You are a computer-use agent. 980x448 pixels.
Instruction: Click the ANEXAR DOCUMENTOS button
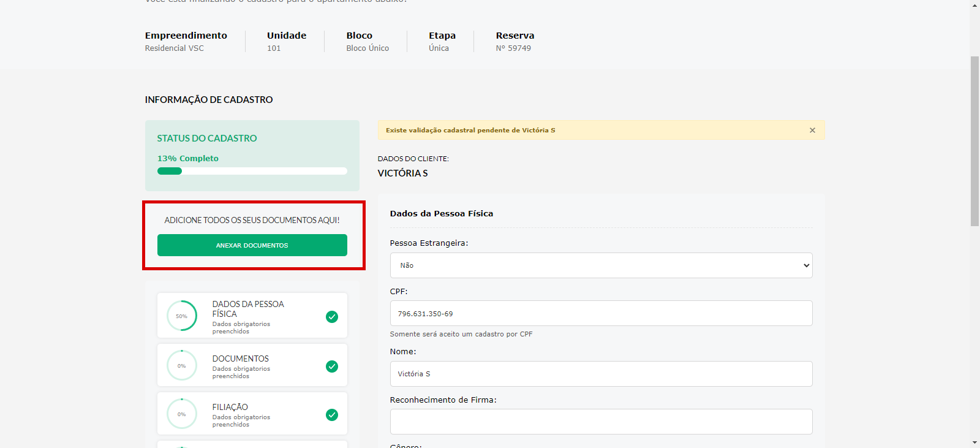coord(252,245)
